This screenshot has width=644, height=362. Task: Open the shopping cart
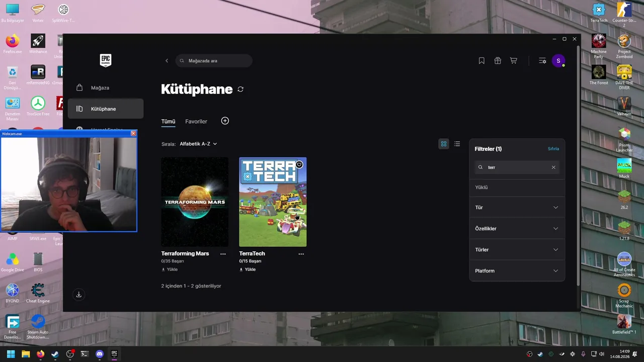pyautogui.click(x=514, y=61)
